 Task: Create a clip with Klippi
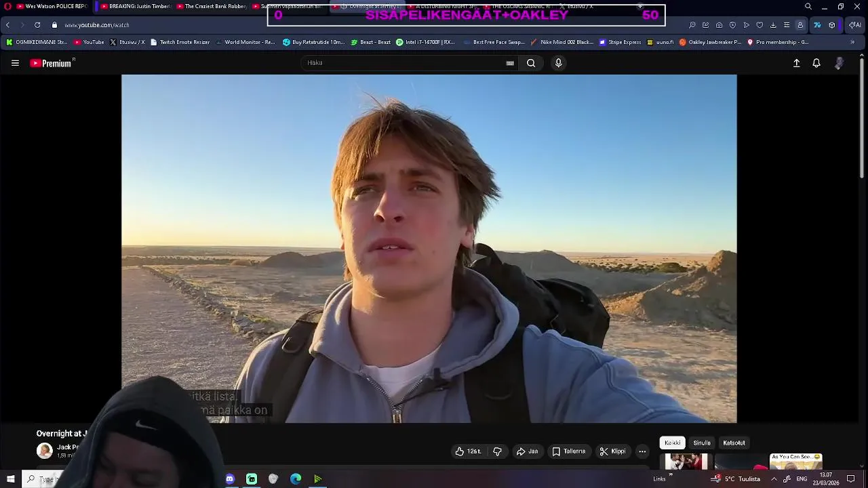[x=613, y=451]
